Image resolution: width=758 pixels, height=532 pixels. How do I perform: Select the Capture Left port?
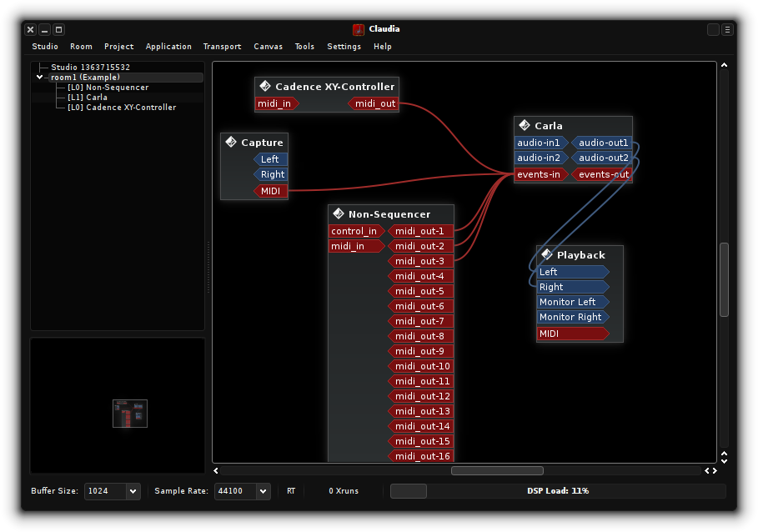(x=270, y=159)
